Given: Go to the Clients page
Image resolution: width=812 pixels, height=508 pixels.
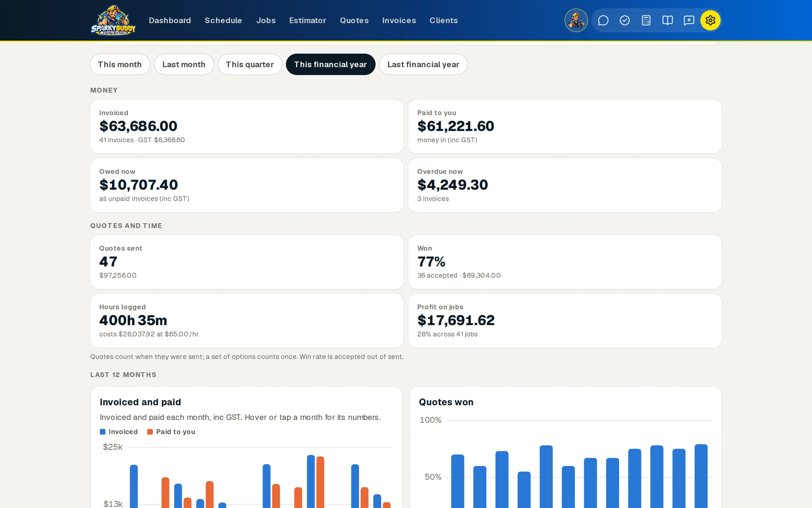Looking at the screenshot, I should tap(444, 20).
